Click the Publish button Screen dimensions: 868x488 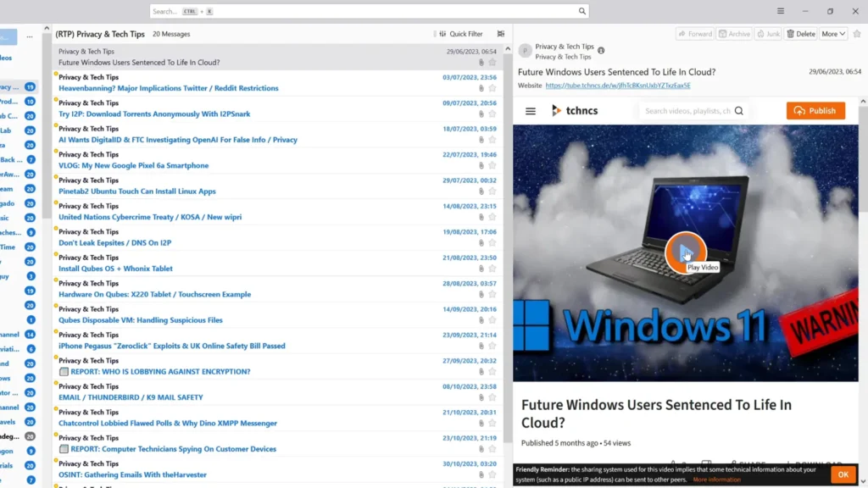pos(815,111)
